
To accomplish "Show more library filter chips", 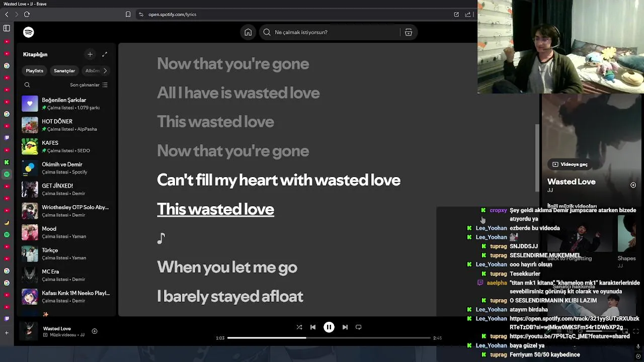I will point(105,71).
